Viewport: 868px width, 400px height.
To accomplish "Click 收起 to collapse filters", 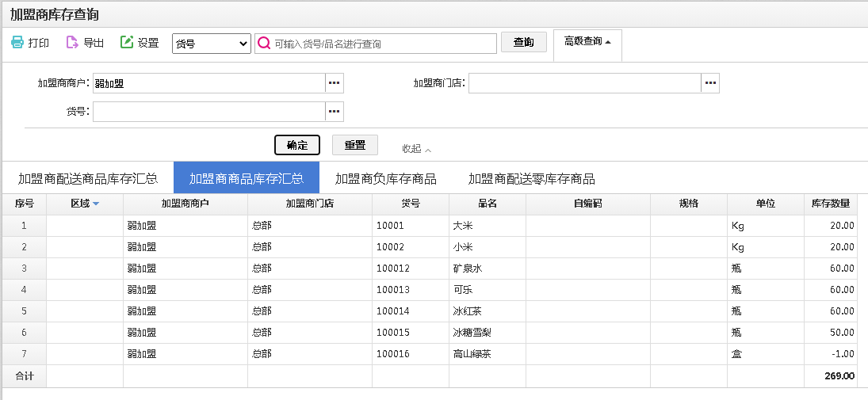I will click(x=416, y=148).
